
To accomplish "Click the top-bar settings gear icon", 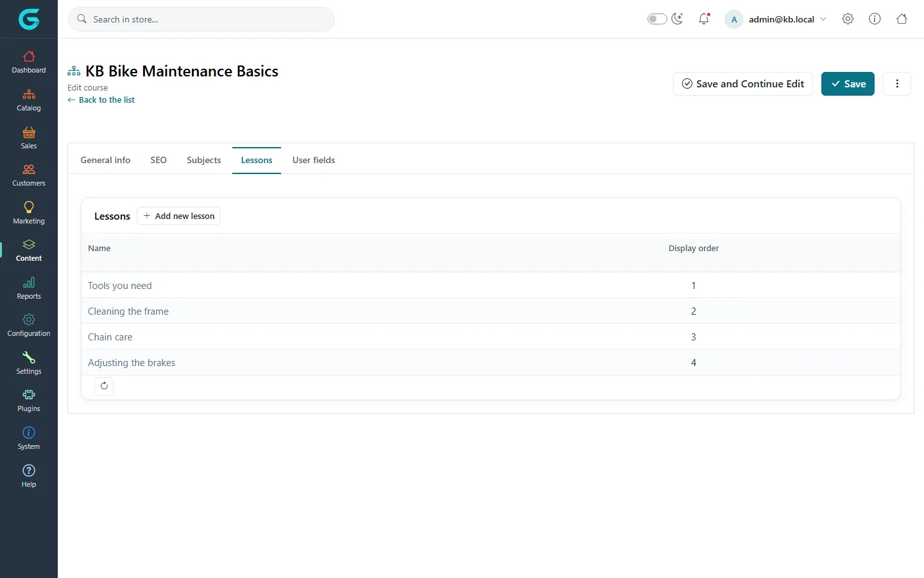I will coord(848,19).
